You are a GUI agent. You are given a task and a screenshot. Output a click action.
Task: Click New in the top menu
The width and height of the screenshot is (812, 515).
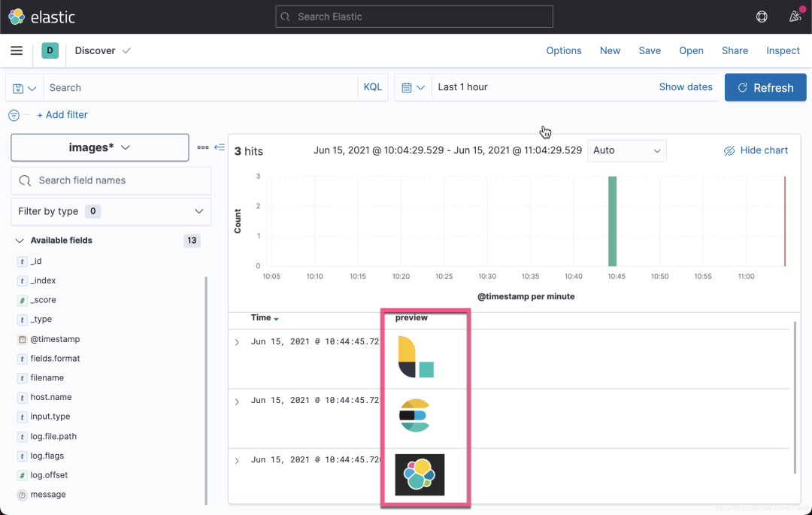[610, 50]
